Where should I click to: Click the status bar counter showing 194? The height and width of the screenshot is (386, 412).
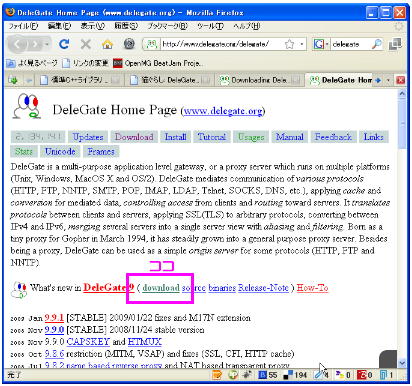pos(295,375)
